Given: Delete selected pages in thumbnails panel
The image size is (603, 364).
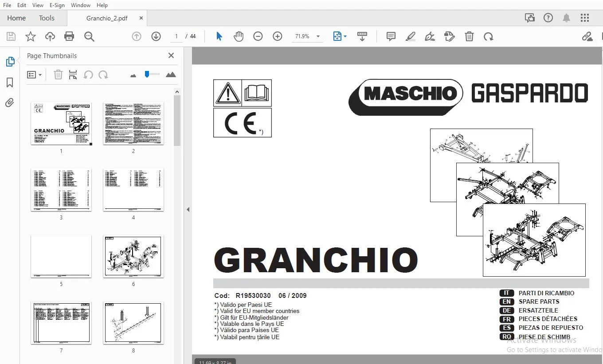Looking at the screenshot, I should pyautogui.click(x=58, y=75).
